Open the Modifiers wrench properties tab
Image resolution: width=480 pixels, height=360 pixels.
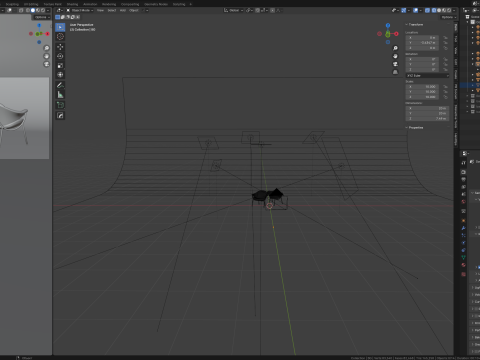coord(463,228)
